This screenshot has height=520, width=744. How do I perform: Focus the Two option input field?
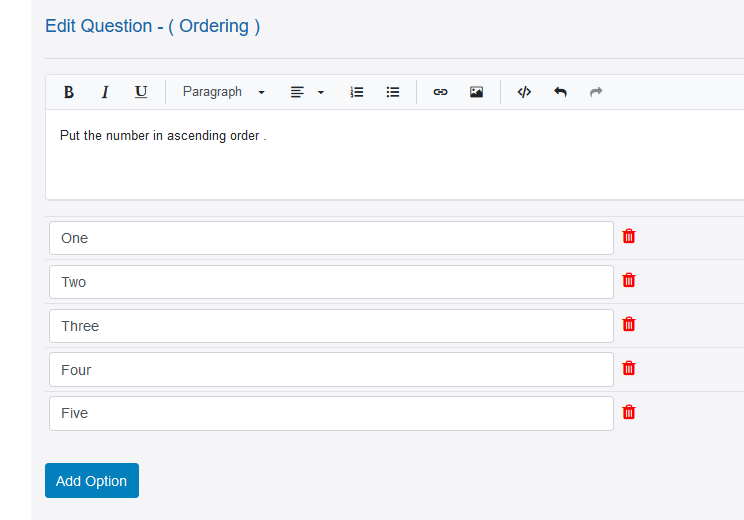click(331, 282)
